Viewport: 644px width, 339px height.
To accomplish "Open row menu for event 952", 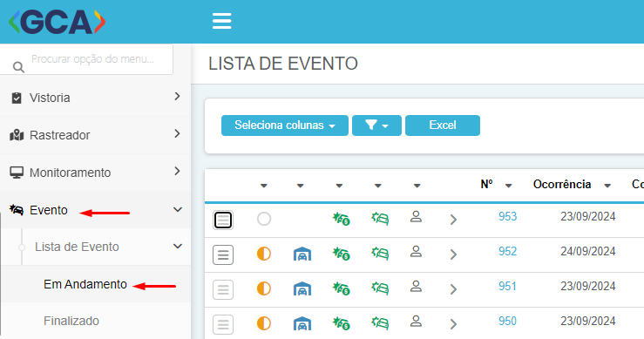I will (223, 254).
